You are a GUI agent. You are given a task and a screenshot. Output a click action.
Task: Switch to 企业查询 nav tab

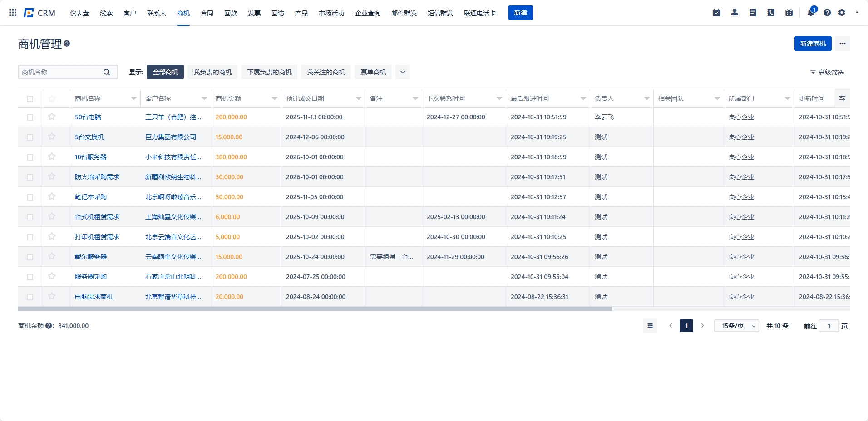point(368,13)
